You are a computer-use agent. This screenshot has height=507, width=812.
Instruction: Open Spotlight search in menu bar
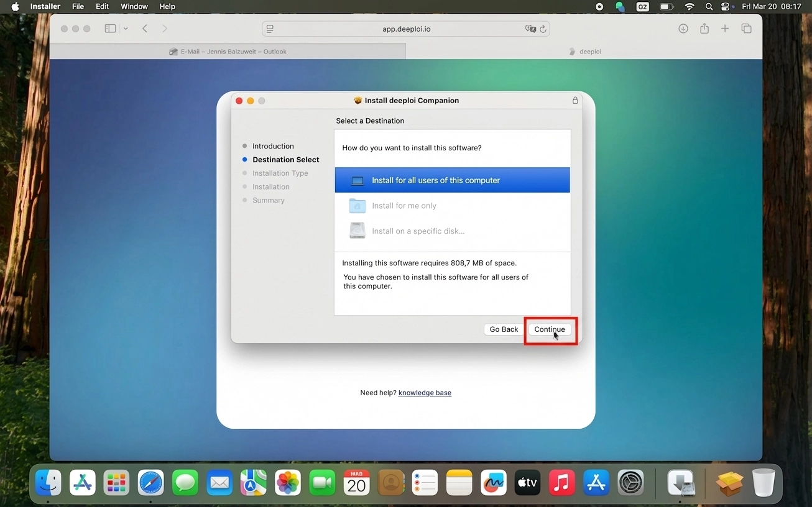(x=709, y=6)
